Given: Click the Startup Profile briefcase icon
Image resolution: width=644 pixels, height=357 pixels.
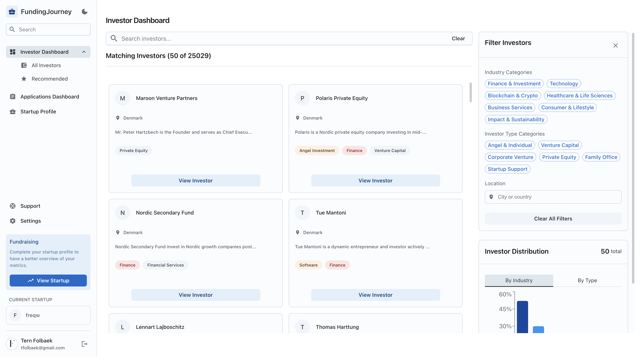Looking at the screenshot, I should tap(13, 112).
